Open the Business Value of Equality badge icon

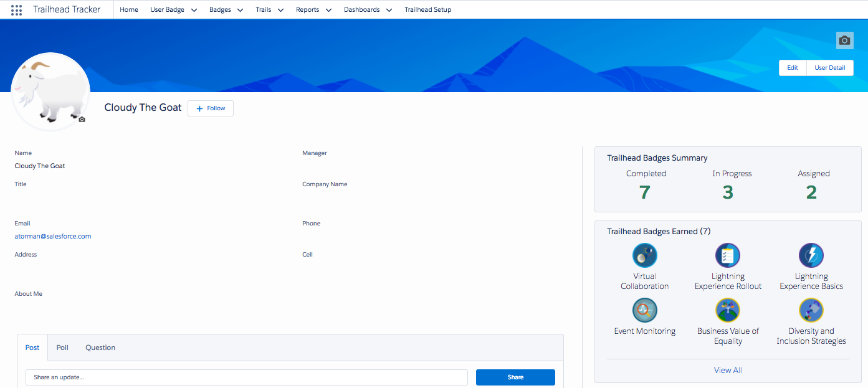[728, 310]
